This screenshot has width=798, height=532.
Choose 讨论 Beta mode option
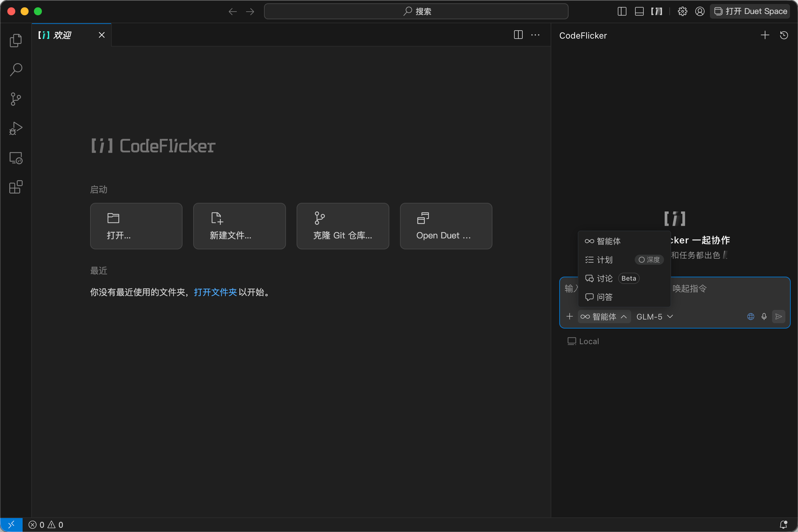604,279
